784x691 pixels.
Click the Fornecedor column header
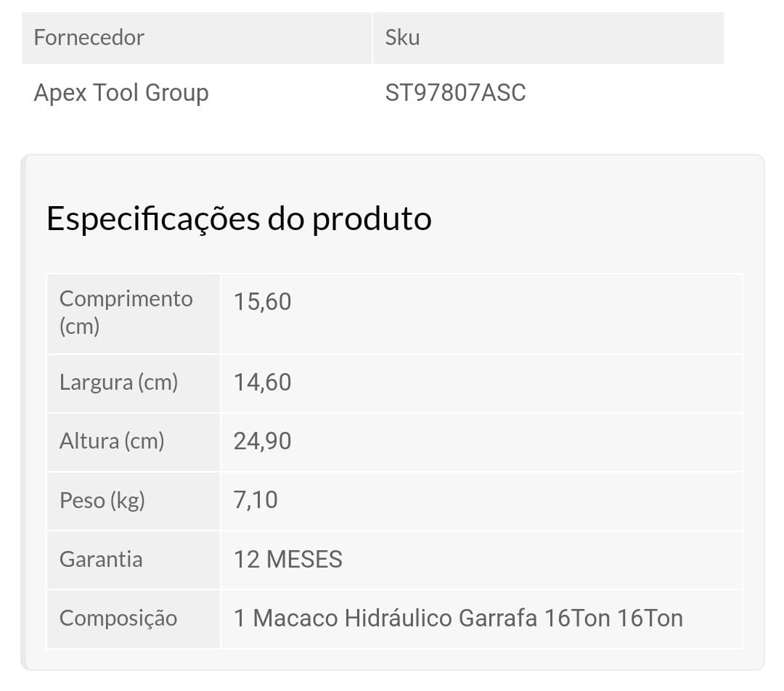[197, 38]
